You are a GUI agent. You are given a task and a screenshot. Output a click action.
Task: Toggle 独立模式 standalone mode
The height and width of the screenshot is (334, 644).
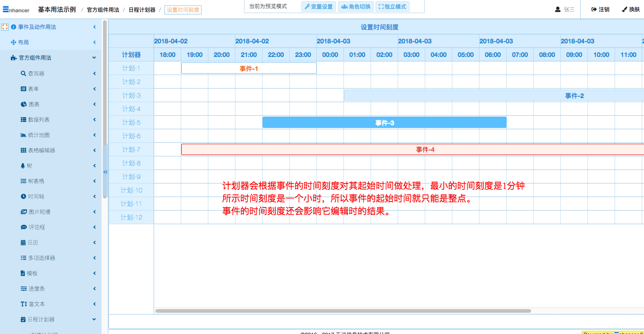click(392, 7)
